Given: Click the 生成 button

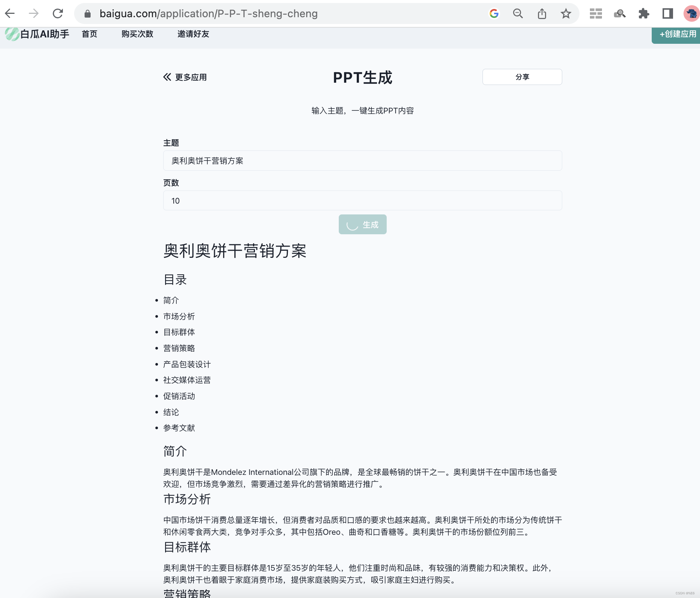Looking at the screenshot, I should pos(362,225).
